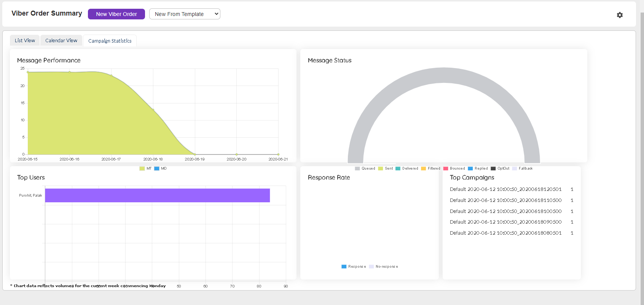
Task: Select the Campaign Statistics tab
Action: tap(110, 41)
